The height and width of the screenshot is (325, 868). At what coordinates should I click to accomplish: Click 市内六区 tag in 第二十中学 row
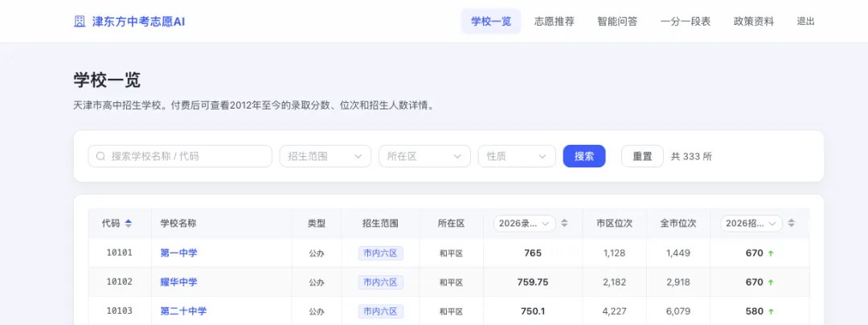(380, 311)
